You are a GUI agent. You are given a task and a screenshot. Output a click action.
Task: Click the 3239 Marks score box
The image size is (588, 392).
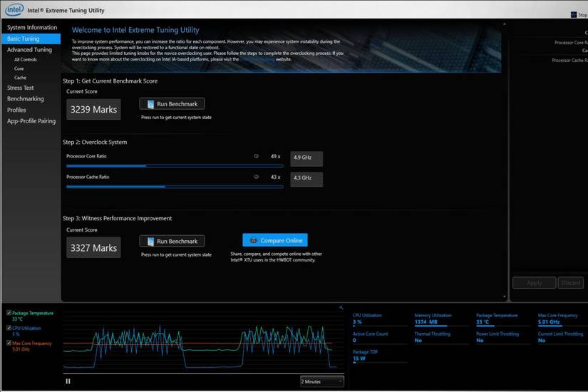tap(93, 110)
